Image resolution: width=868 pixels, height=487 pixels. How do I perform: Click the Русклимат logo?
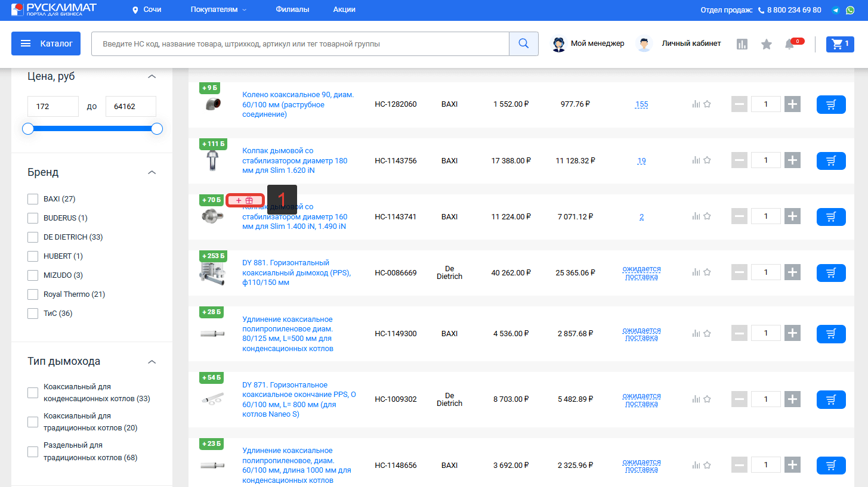pyautogui.click(x=54, y=10)
